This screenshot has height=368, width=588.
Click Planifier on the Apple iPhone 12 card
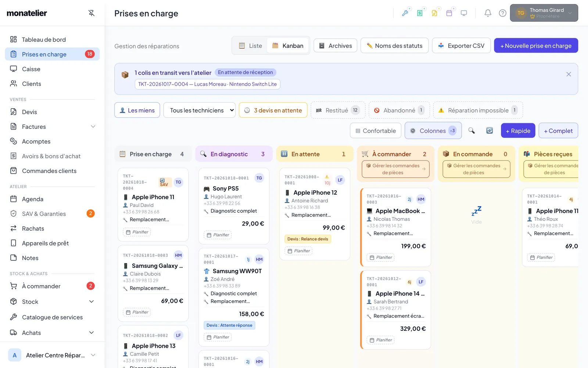point(299,251)
